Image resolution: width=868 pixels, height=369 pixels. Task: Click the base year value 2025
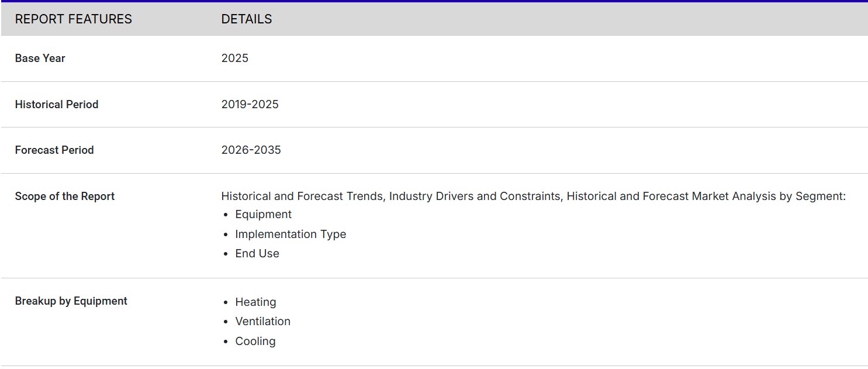tap(234, 58)
